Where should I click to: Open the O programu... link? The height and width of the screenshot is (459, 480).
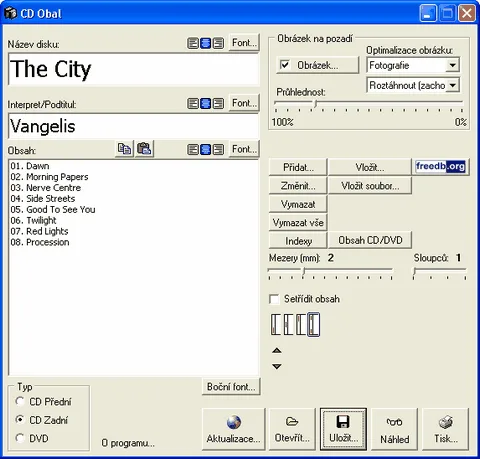(128, 443)
